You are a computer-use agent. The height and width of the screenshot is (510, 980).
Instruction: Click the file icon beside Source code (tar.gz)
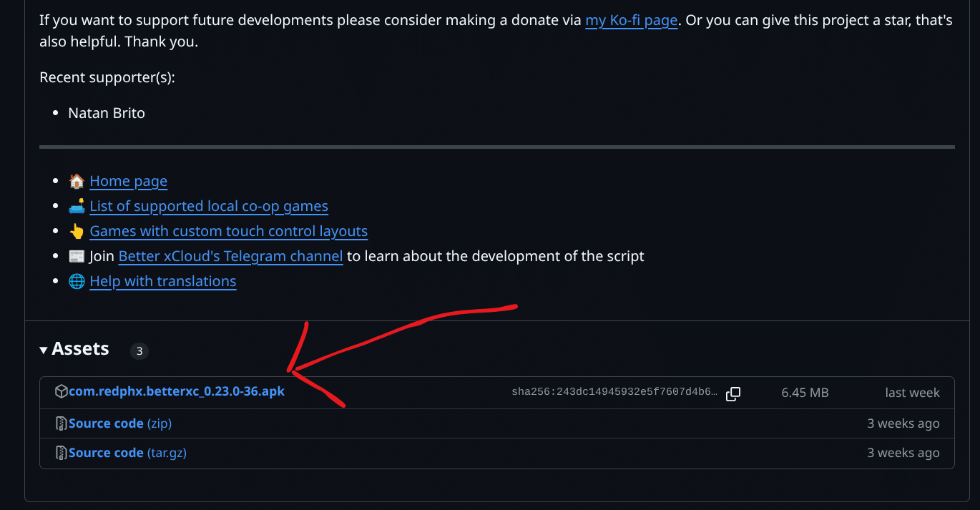[x=62, y=453]
